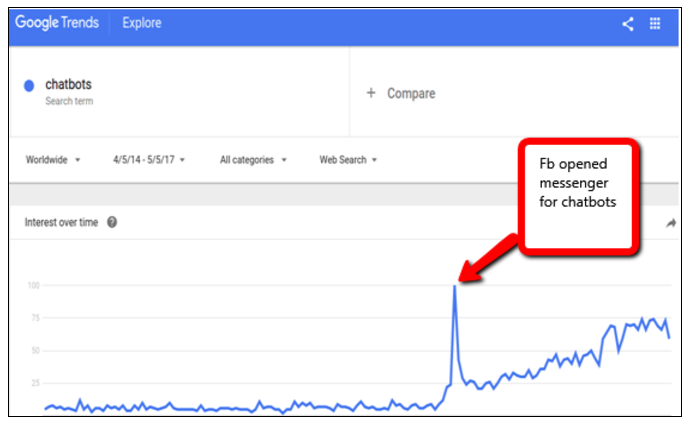Click the Google Trends logo
The image size is (691, 426).
[x=57, y=22]
